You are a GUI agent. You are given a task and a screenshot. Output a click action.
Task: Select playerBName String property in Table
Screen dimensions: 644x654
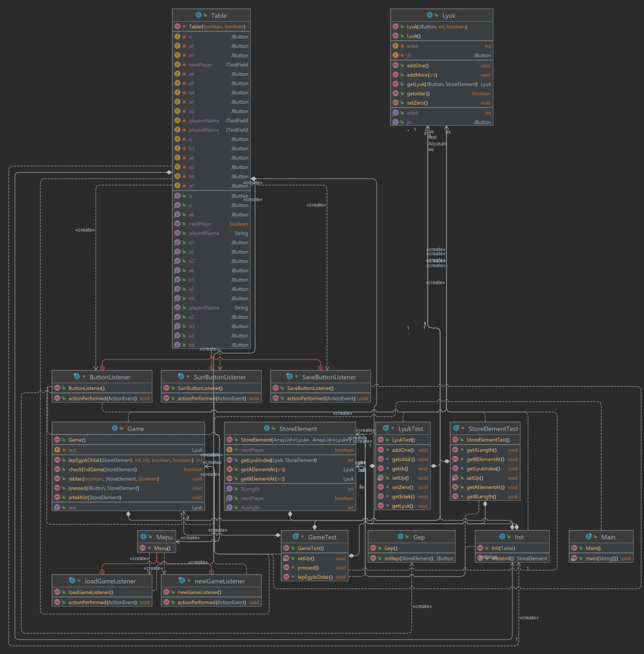coord(212,233)
